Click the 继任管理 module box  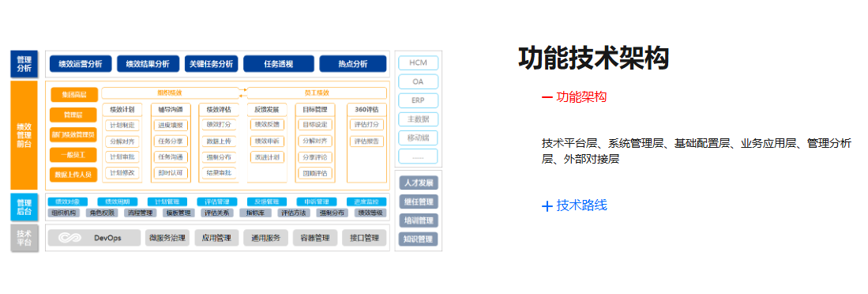click(x=419, y=202)
